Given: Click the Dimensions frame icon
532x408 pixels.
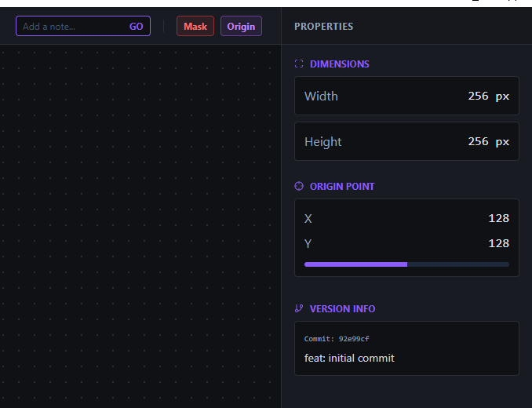Looking at the screenshot, I should point(299,64).
